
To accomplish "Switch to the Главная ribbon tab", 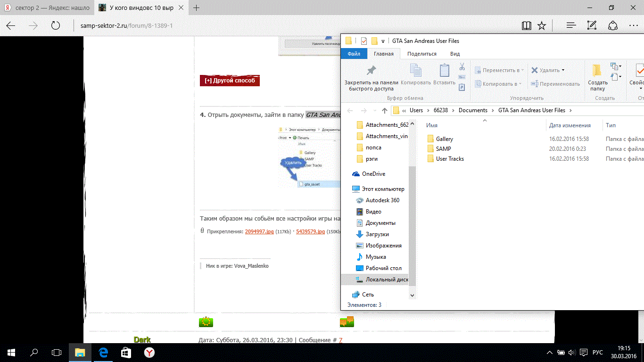I will point(384,54).
